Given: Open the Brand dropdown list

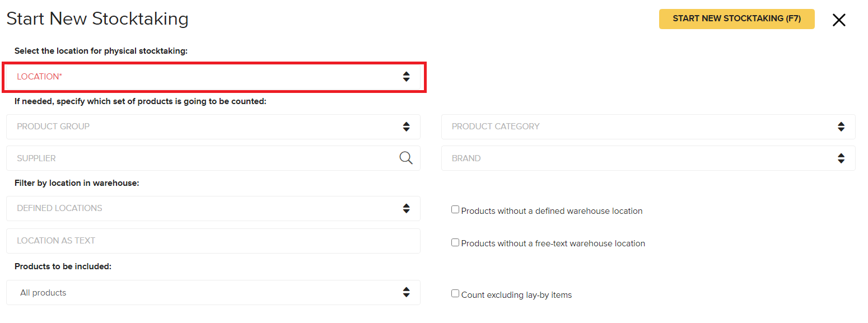Looking at the screenshot, I should pyautogui.click(x=648, y=158).
